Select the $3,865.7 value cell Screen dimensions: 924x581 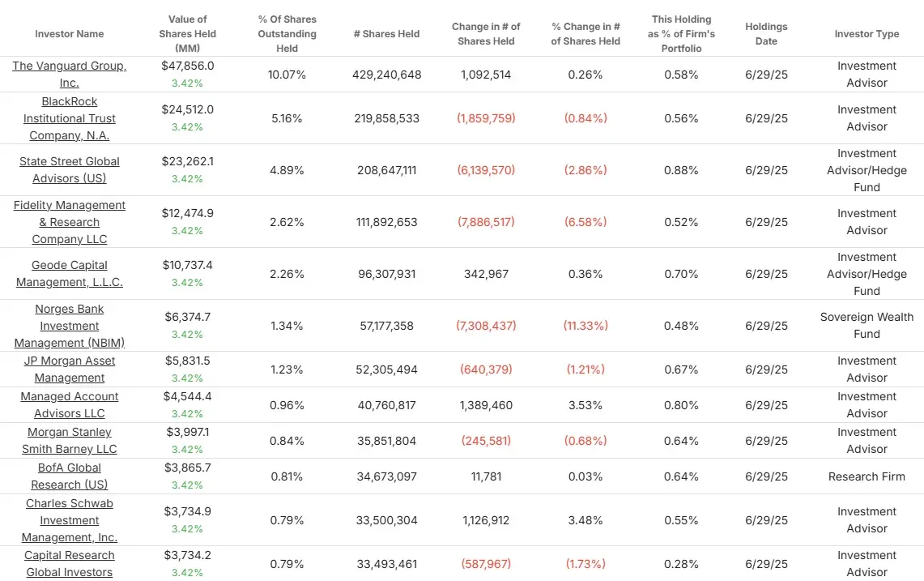187,468
